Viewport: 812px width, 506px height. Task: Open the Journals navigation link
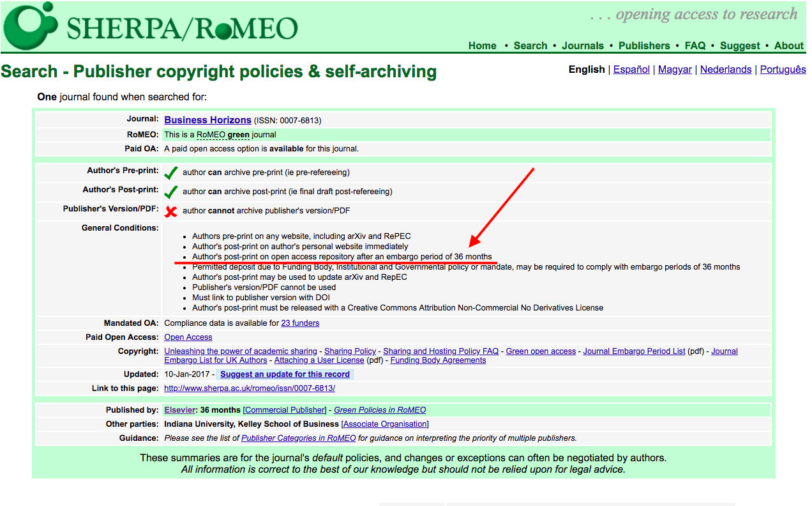(582, 45)
